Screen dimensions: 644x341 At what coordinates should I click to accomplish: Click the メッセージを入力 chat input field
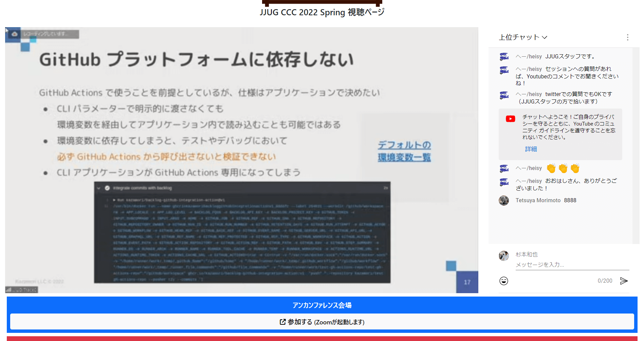tap(572, 265)
